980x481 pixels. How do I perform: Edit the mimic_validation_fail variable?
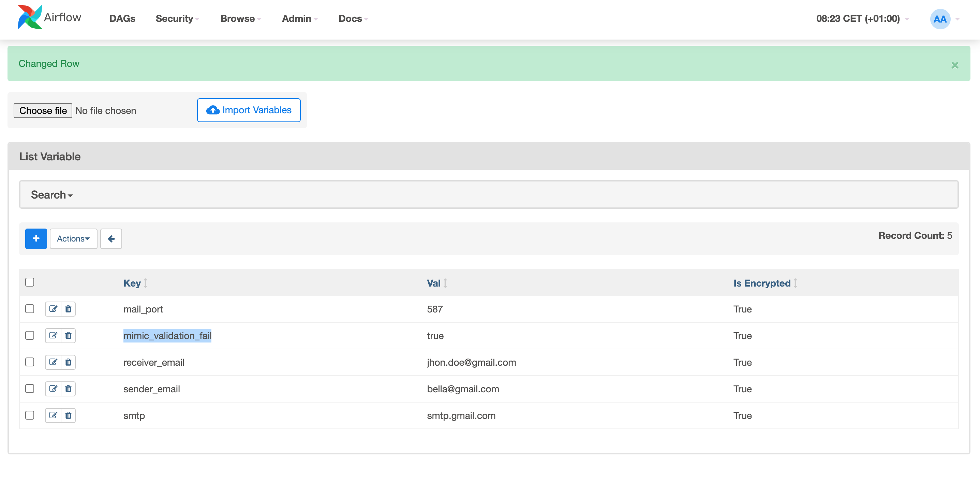coord(53,336)
